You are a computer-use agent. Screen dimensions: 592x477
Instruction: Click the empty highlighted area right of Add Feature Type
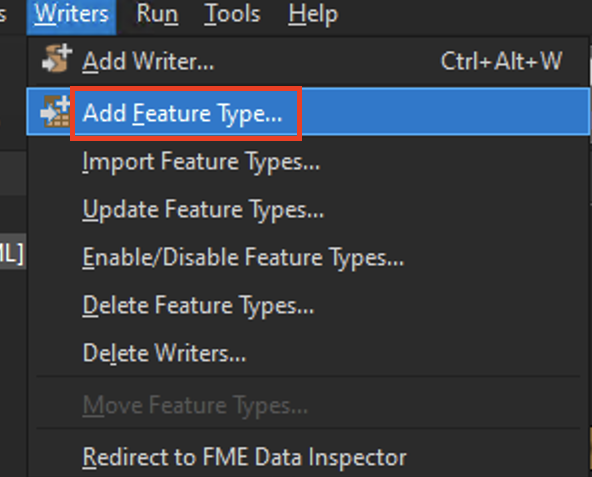pos(446,111)
